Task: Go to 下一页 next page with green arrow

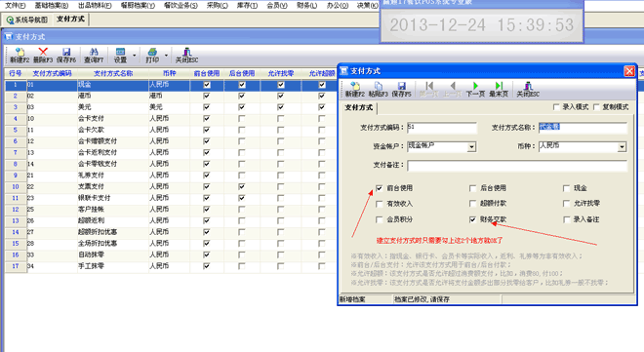Action: pyautogui.click(x=475, y=89)
